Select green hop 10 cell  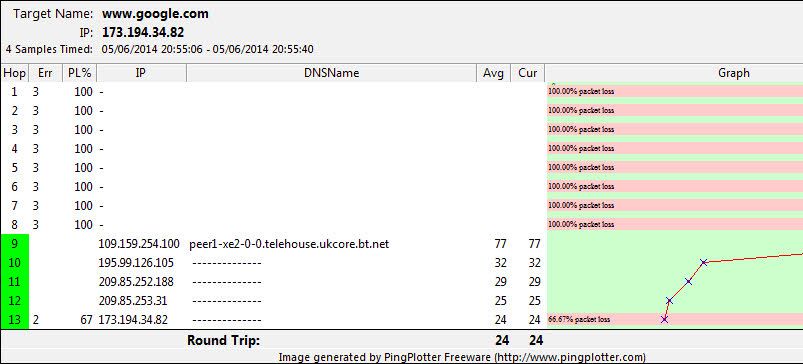[14, 263]
